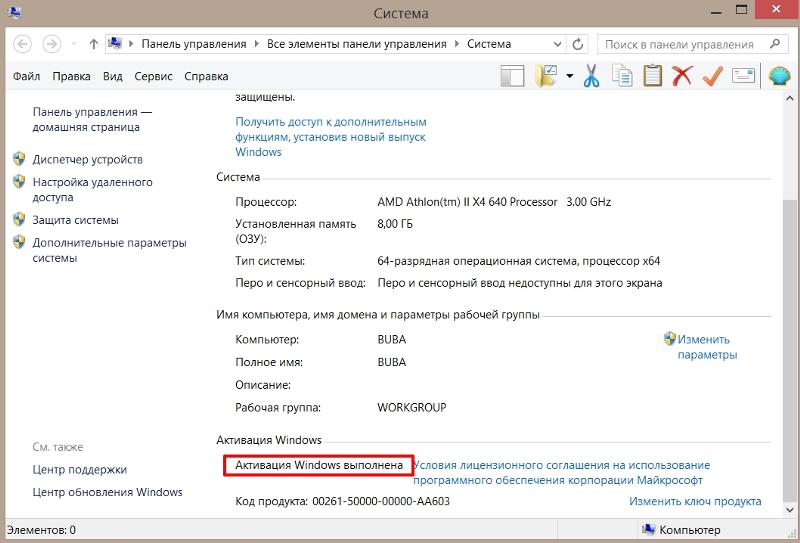
Task: Expand breadcrumb arrow before Система
Action: point(457,44)
